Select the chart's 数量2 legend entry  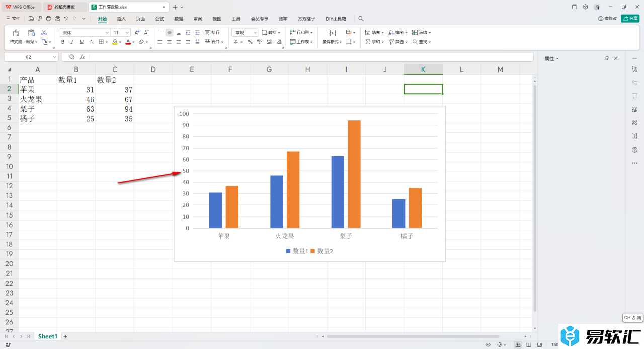[x=322, y=251]
